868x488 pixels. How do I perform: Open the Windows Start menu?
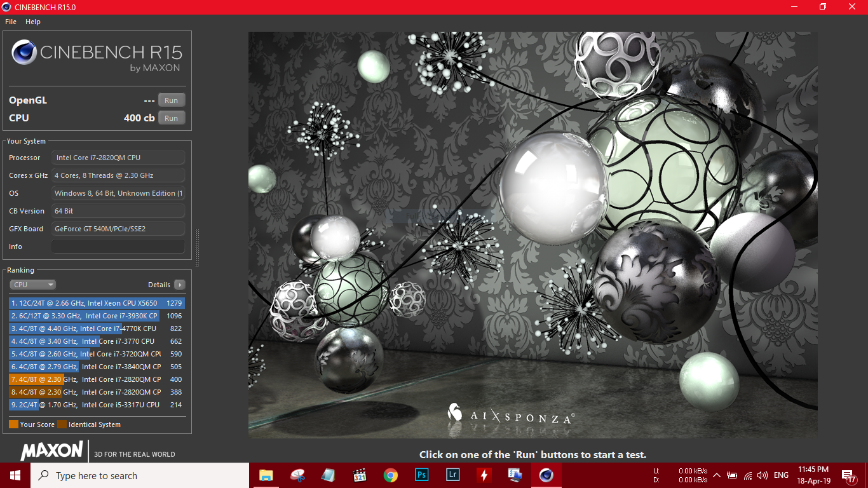click(15, 475)
